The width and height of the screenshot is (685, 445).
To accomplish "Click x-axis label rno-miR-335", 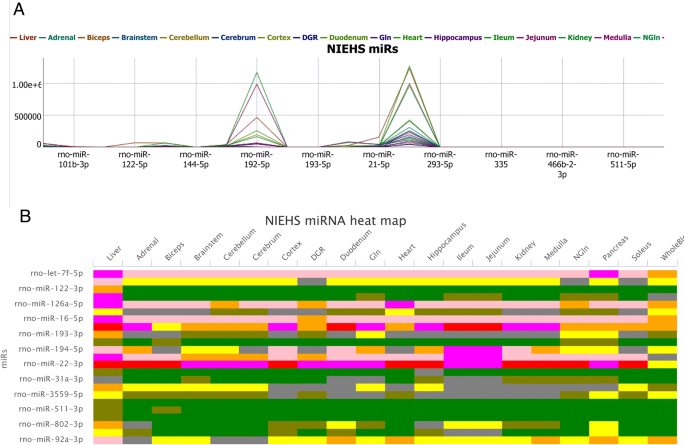I will tap(501, 159).
